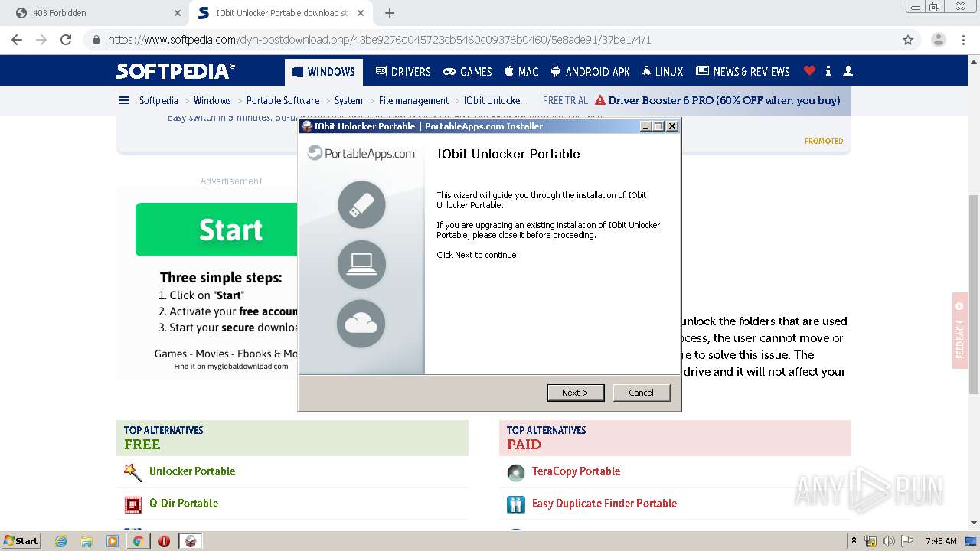The width and height of the screenshot is (980, 551).
Task: Click the Unlocker Portable wand icon
Action: pos(133,472)
